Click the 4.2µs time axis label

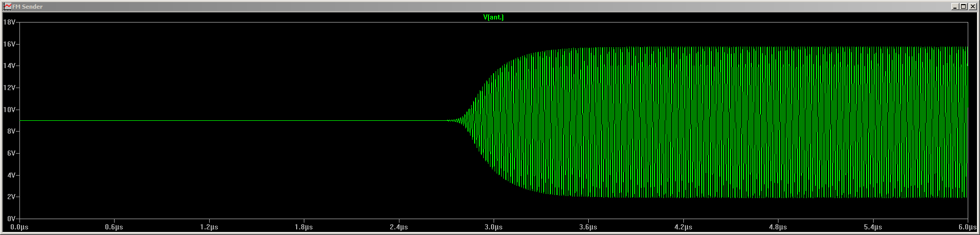[683, 227]
